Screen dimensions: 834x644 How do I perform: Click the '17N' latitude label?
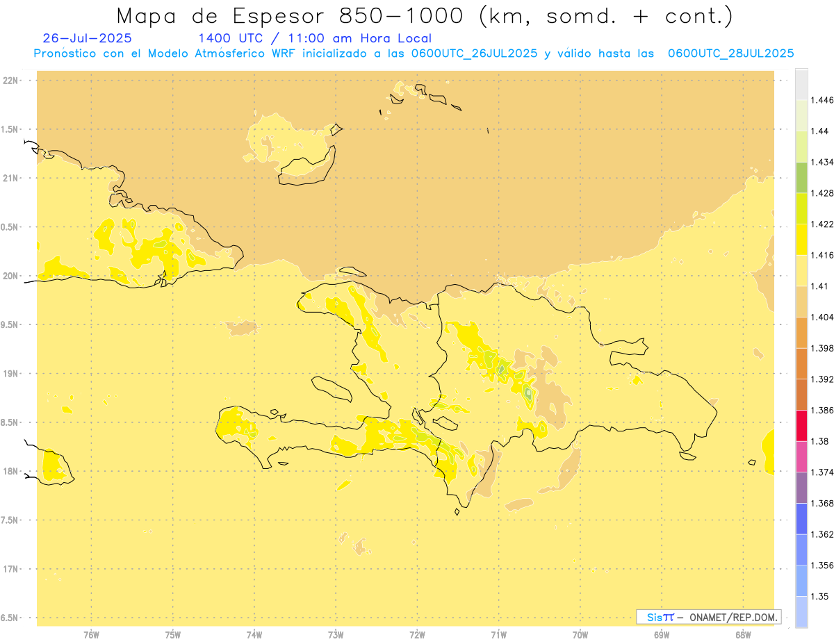11,569
